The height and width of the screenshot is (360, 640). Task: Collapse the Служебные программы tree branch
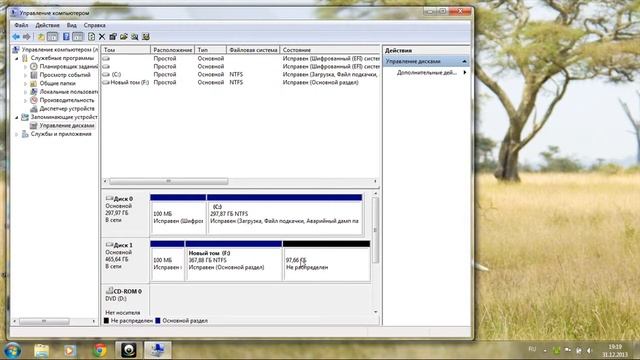[x=17, y=58]
